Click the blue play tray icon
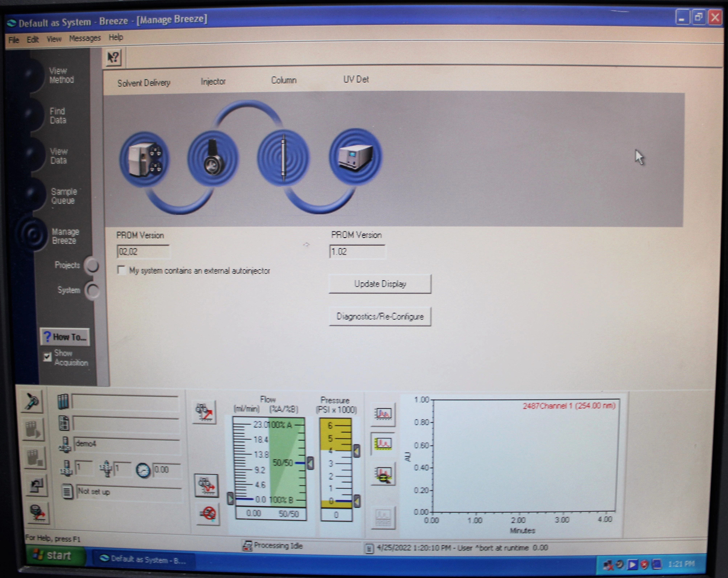Viewport: 728px width, 578px height. pyautogui.click(x=632, y=565)
